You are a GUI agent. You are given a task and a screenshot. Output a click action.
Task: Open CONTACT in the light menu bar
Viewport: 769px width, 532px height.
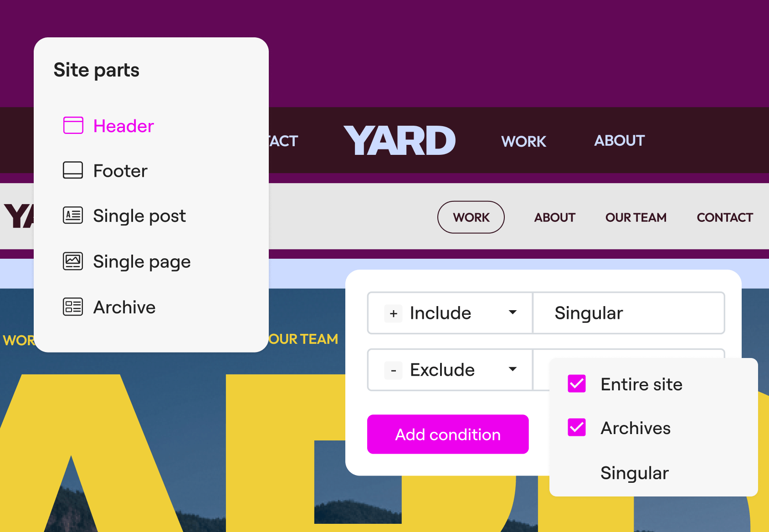[x=724, y=217]
